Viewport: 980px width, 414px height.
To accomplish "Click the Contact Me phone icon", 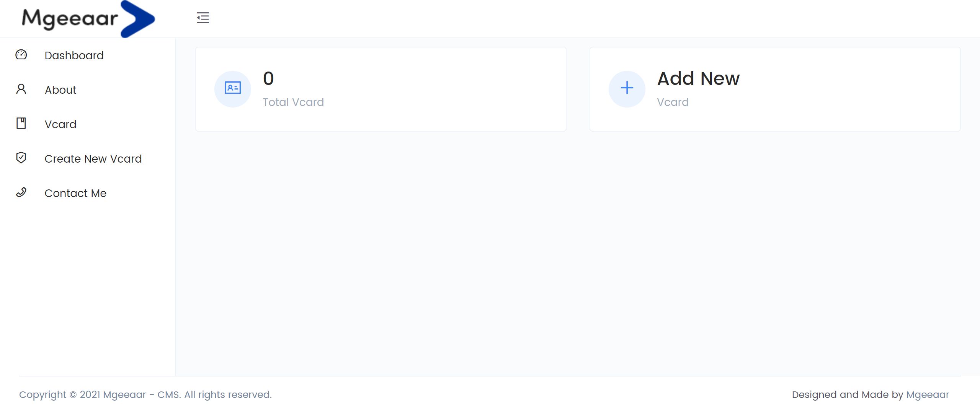I will click(x=21, y=192).
